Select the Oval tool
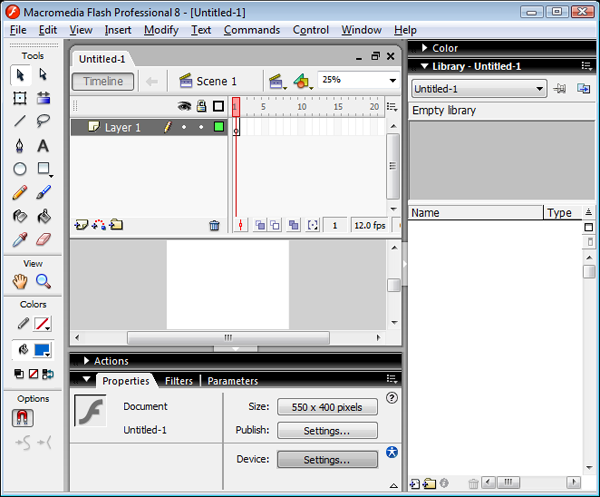This screenshot has height=497, width=600. [20, 169]
